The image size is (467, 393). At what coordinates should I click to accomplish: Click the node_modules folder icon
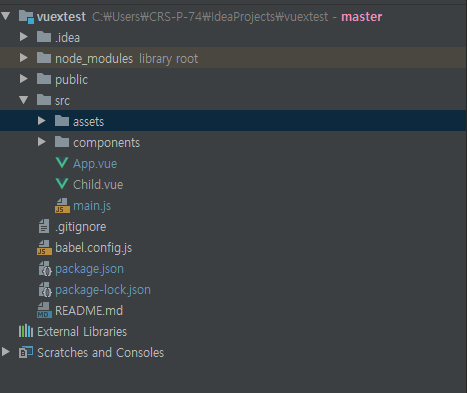point(44,58)
